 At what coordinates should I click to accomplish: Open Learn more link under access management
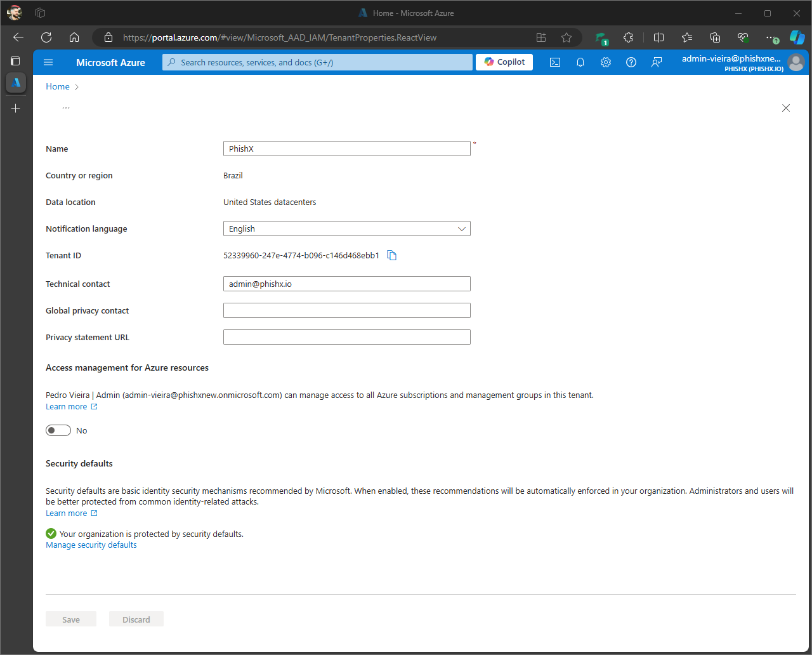(72, 406)
